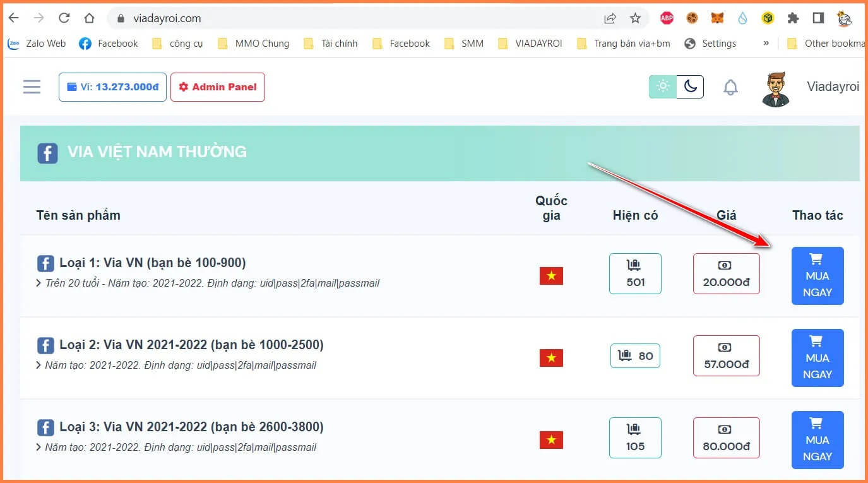This screenshot has height=483, width=868.
Task: Click the stock badge showing 501
Action: click(x=635, y=273)
